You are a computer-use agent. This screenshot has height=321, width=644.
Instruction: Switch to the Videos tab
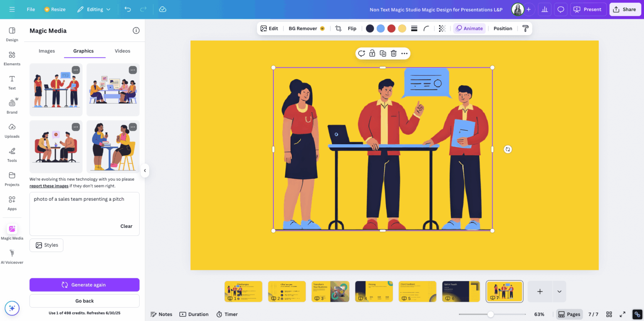tap(122, 51)
